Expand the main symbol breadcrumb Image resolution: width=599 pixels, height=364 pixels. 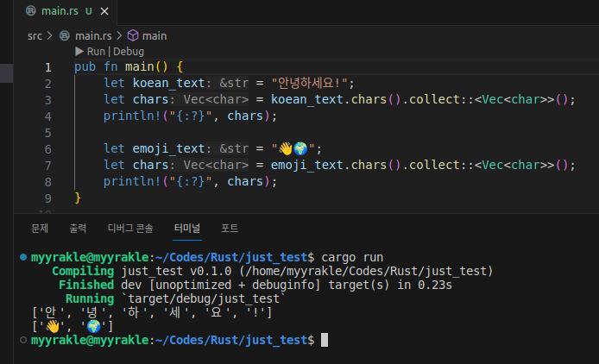tap(154, 35)
